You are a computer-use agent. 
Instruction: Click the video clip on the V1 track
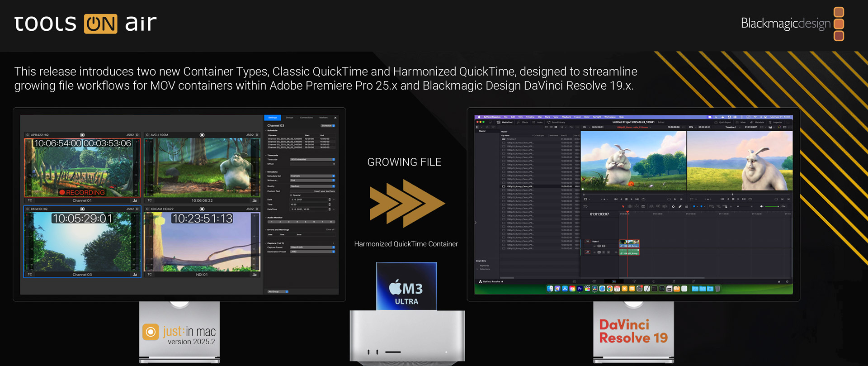(x=629, y=242)
